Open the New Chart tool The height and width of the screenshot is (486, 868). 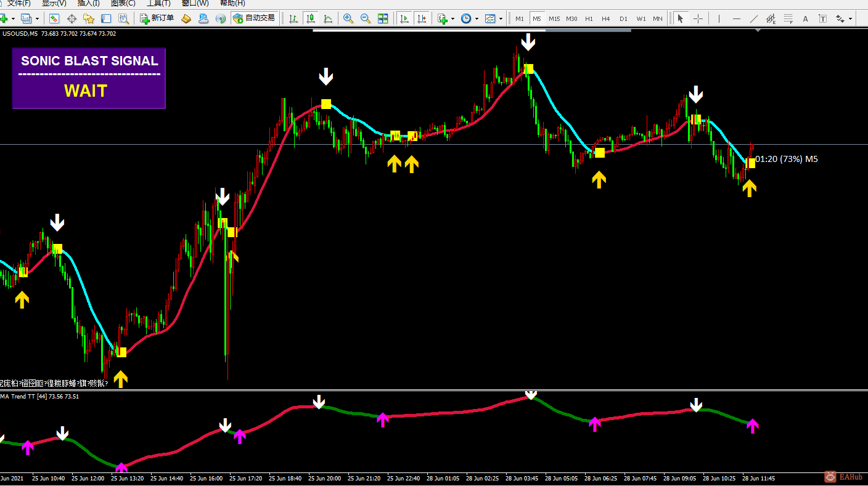point(4,18)
